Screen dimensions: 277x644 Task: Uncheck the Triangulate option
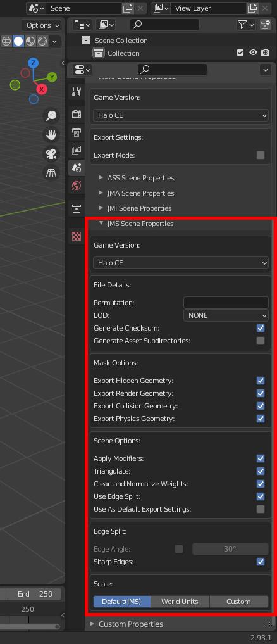coord(261,471)
